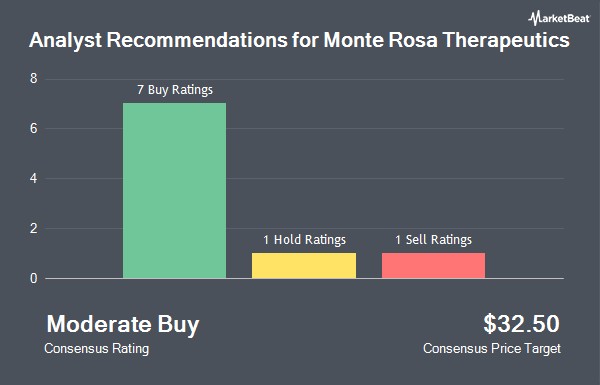The width and height of the screenshot is (600, 385).
Task: Click the chart title text
Action: (x=299, y=41)
